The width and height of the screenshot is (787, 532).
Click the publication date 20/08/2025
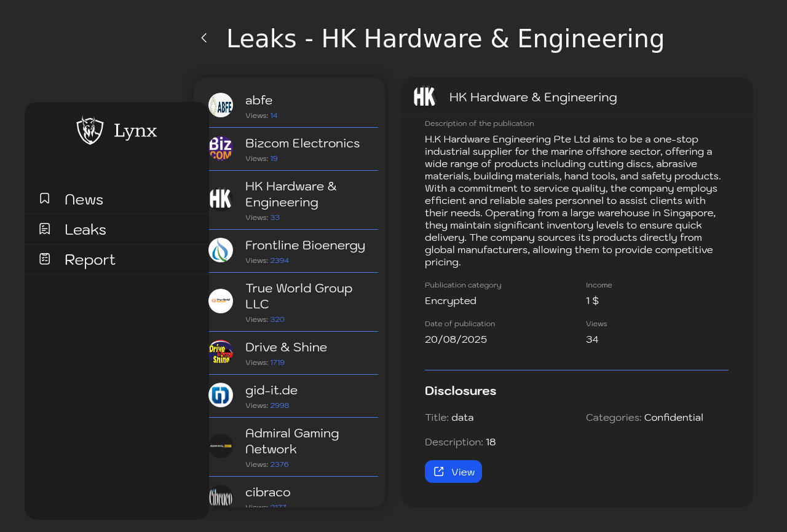(456, 339)
